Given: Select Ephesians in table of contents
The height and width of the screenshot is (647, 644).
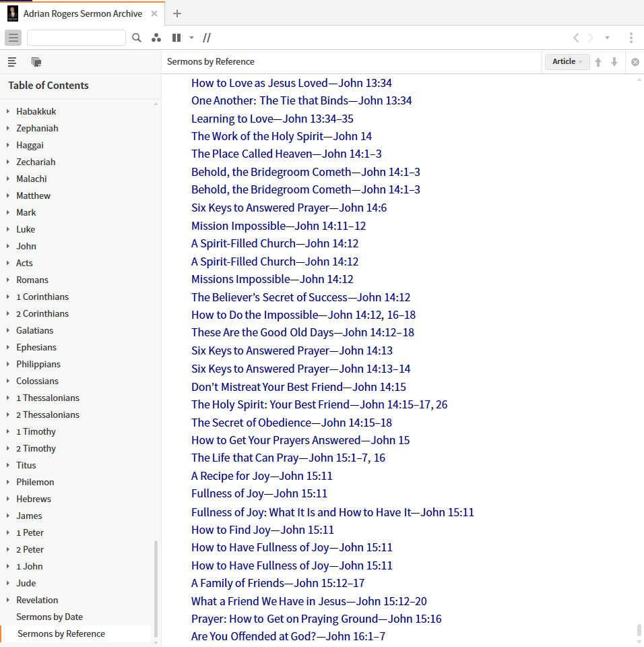Looking at the screenshot, I should 36,348.
